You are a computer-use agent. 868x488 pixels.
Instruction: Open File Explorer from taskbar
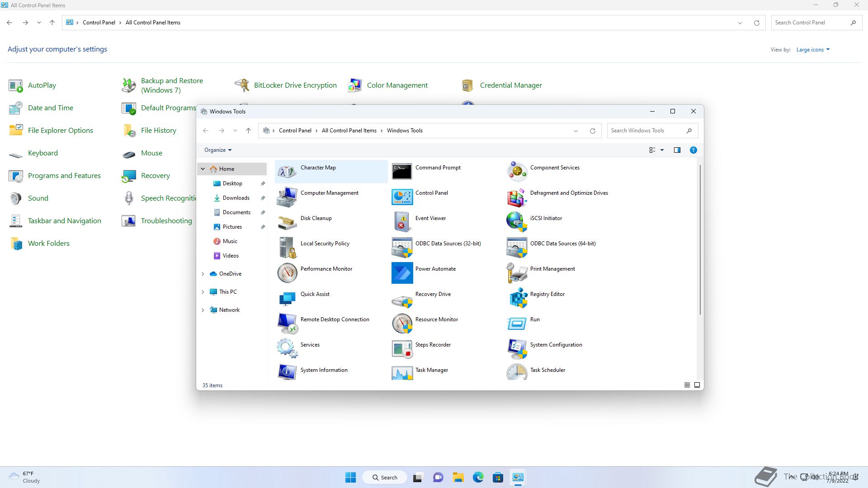tap(458, 477)
